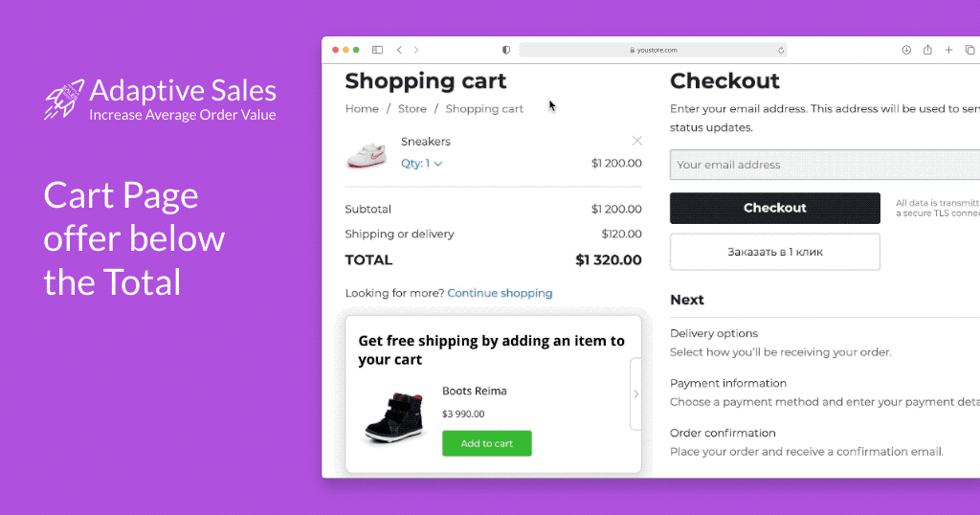Expand the Qty: 1 dropdown

[422, 164]
